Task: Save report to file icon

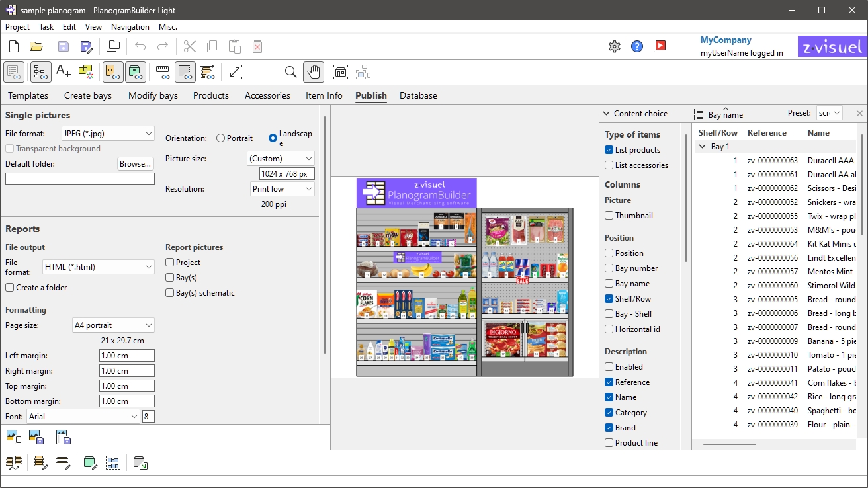Action: tap(63, 437)
